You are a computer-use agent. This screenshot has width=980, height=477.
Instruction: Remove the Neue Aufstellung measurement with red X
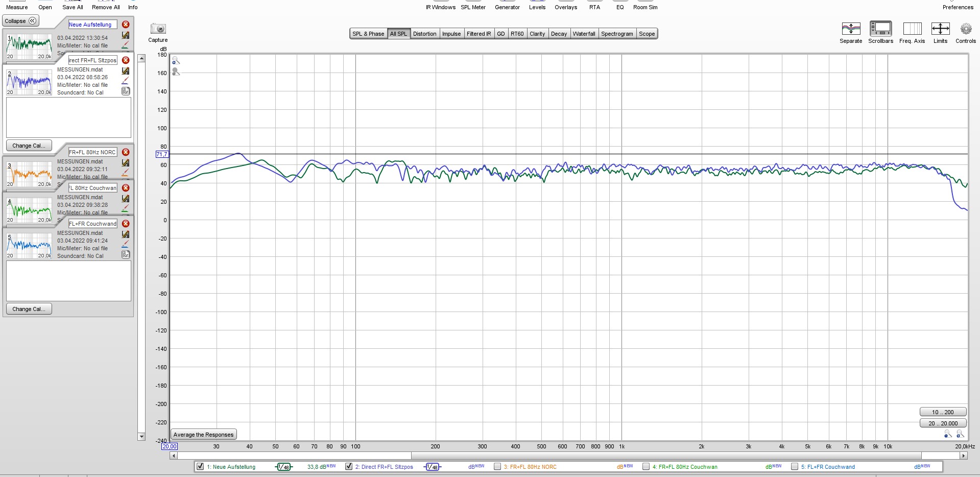pyautogui.click(x=126, y=25)
